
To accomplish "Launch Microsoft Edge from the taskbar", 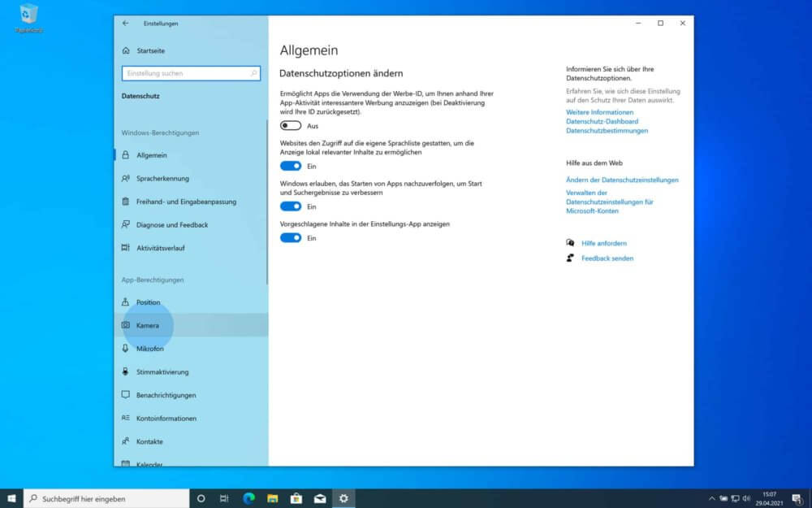I will click(248, 497).
